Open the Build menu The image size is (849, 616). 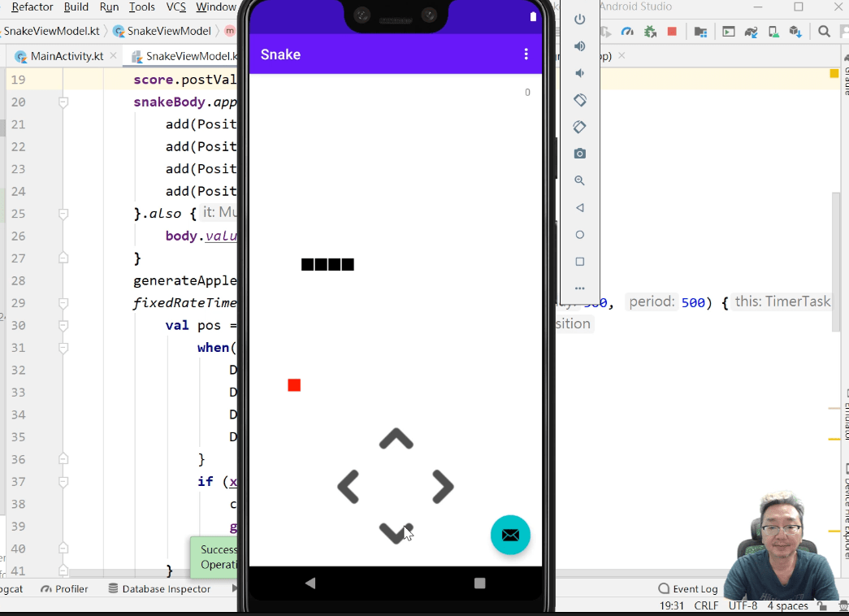76,7
